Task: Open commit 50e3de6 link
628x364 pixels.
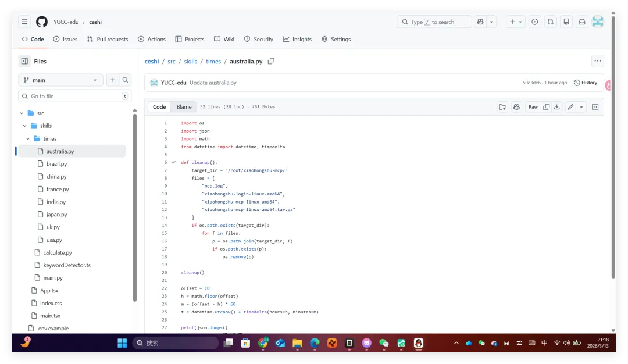Action: pos(531,83)
